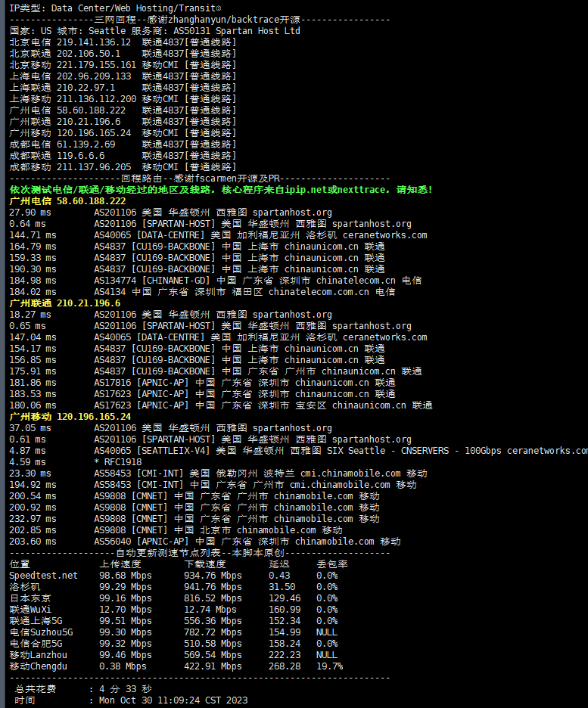
Task: Click the 延迟 column header
Action: click(x=279, y=564)
